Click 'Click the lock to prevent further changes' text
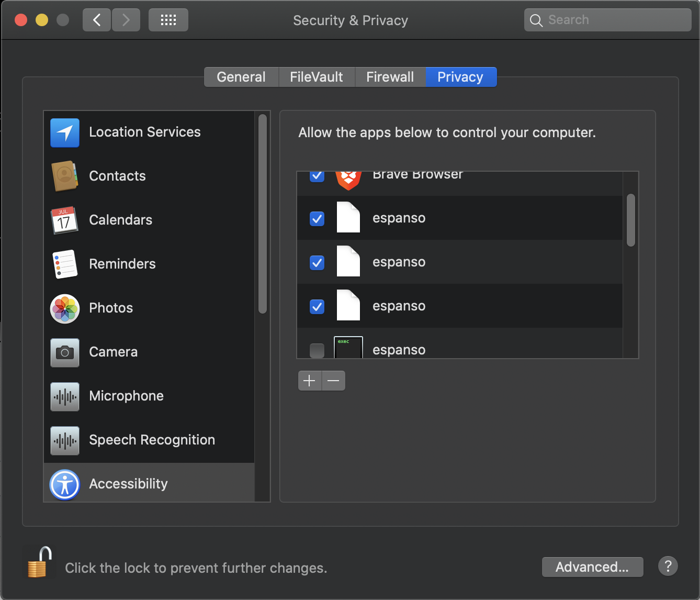Viewport: 700px width, 600px height. coord(196,568)
